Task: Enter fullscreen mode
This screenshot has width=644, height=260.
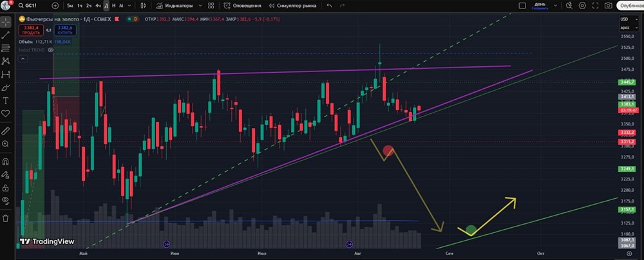Action: coord(595,6)
